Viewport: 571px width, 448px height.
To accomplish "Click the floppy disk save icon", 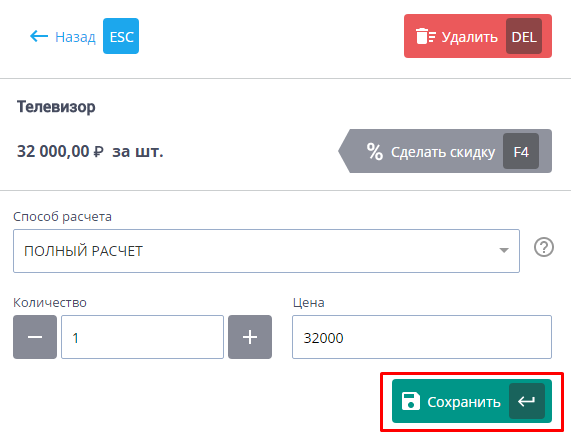I will point(410,401).
